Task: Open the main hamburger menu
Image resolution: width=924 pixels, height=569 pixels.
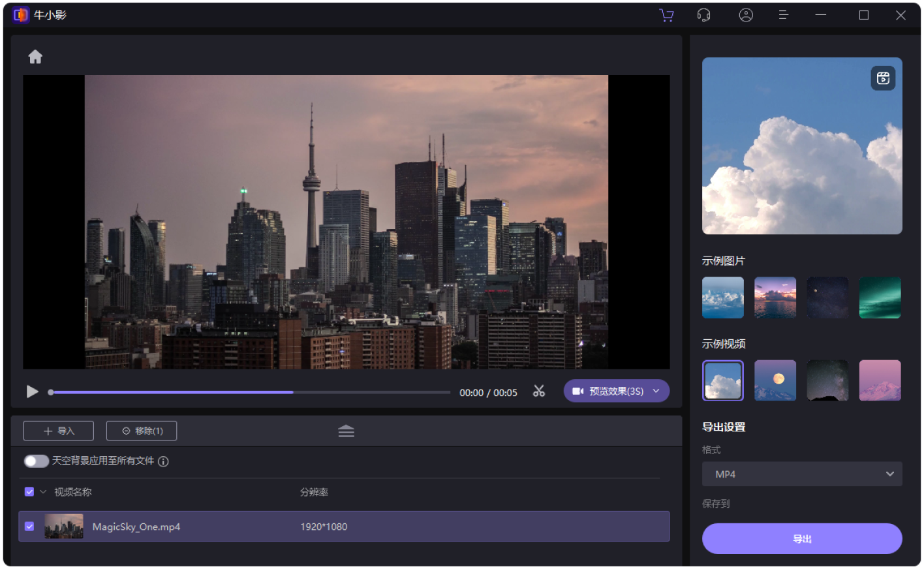Action: pos(784,15)
